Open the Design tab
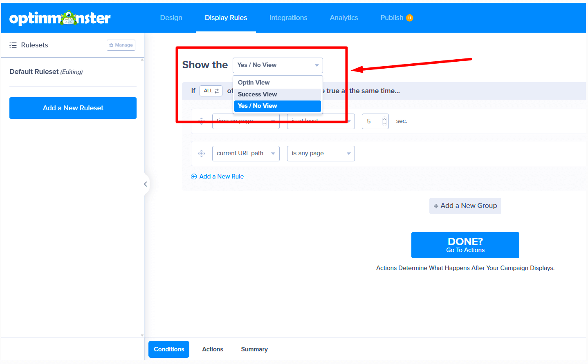The height and width of the screenshot is (364, 588). 171,18
